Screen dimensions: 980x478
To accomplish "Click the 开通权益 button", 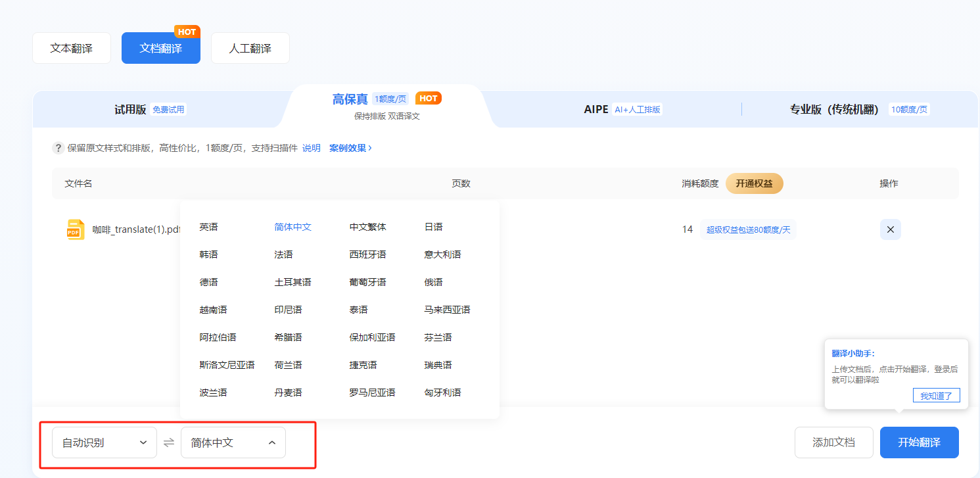I will tap(754, 183).
